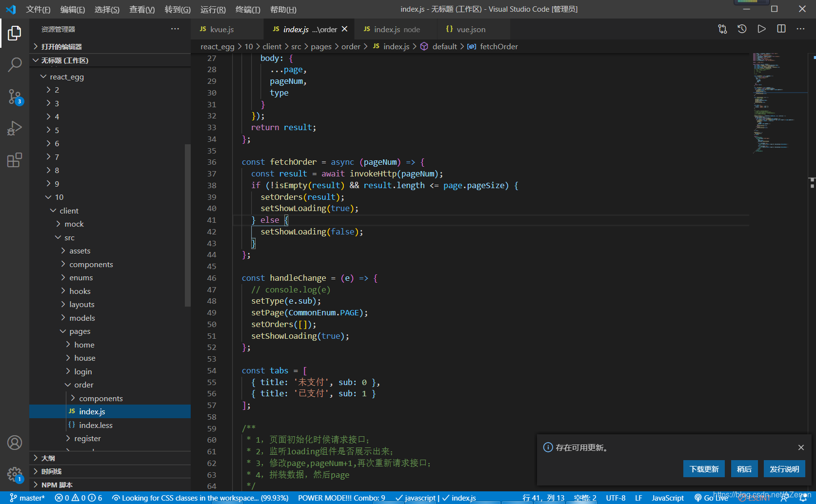The height and width of the screenshot is (504, 816).
Task: Open errors and warnings status item
Action: tap(79, 498)
